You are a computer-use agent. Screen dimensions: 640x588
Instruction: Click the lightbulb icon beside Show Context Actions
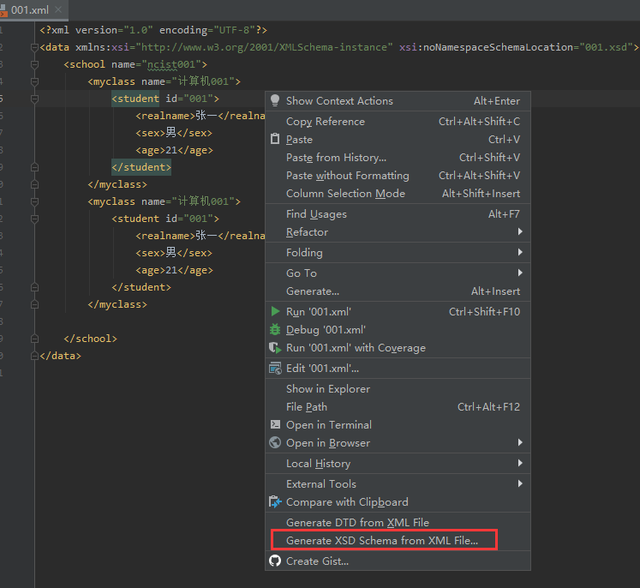click(275, 100)
